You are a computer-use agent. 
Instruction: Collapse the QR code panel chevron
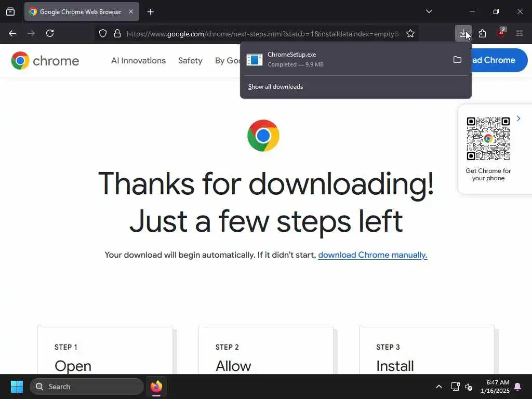pyautogui.click(x=518, y=118)
